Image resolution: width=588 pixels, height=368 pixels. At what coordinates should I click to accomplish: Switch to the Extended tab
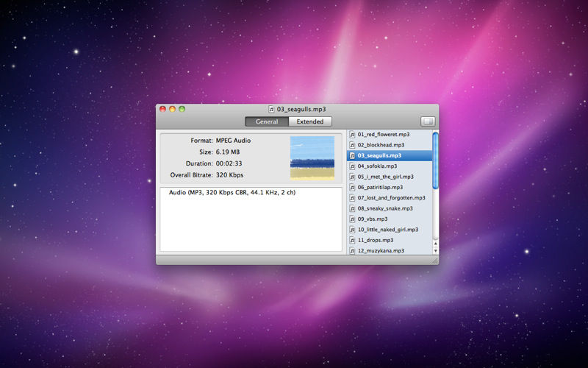[310, 121]
